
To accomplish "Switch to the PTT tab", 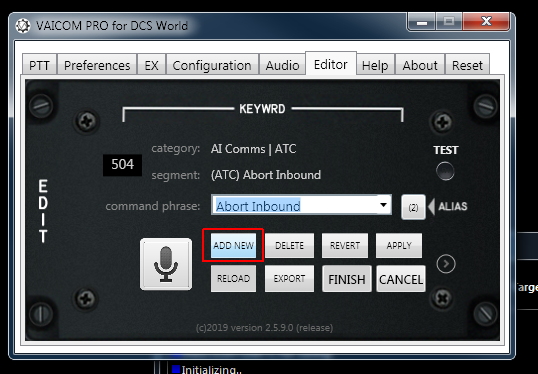I will pos(39,65).
